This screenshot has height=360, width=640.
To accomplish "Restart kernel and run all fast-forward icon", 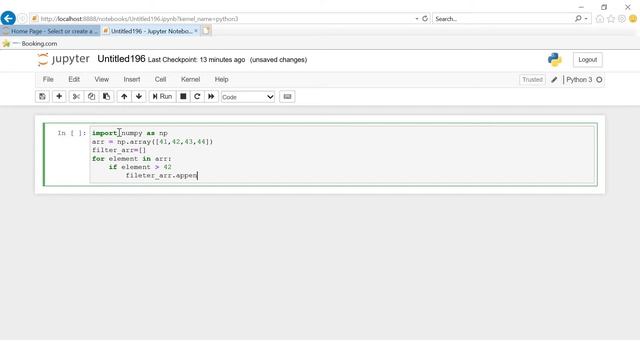I will (211, 97).
